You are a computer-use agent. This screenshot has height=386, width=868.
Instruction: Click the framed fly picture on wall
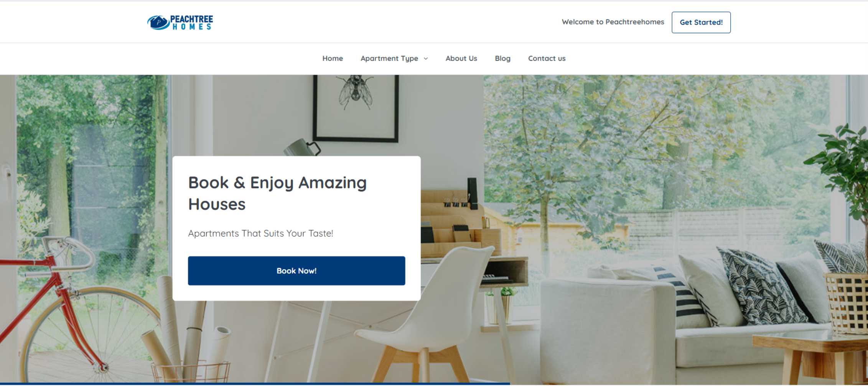pyautogui.click(x=356, y=108)
